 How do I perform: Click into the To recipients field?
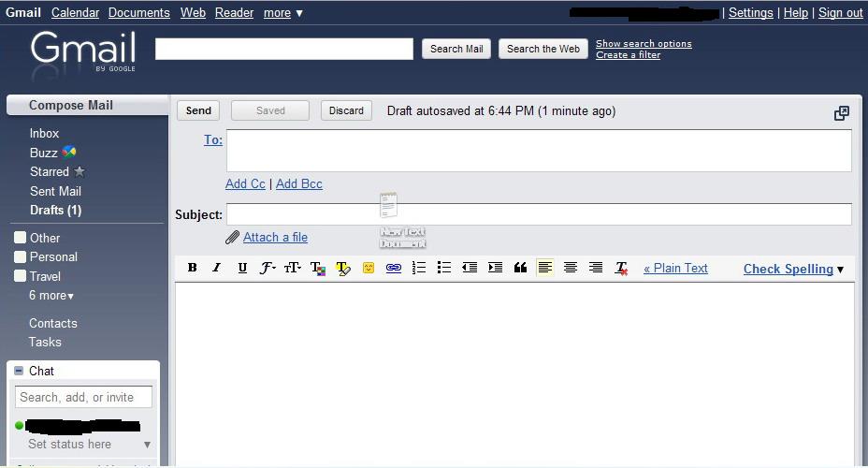pos(539,151)
